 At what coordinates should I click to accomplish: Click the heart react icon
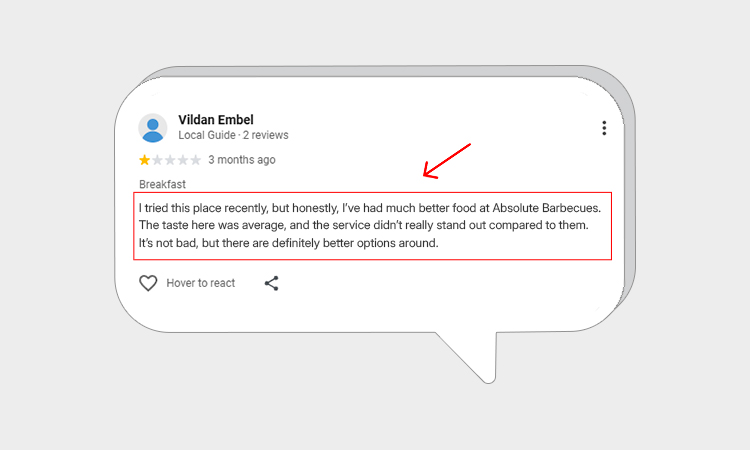coord(148,283)
